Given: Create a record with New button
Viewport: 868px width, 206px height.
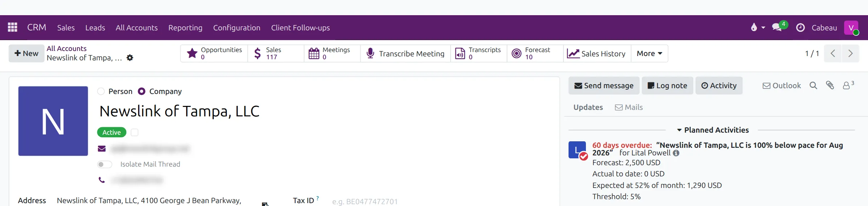Looking at the screenshot, I should coord(26,53).
